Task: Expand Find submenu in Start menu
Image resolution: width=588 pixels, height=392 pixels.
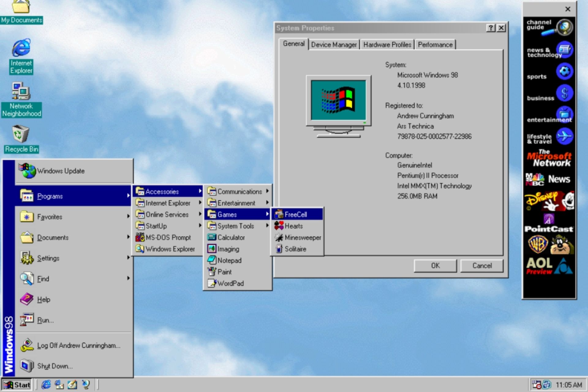Action: 73,279
